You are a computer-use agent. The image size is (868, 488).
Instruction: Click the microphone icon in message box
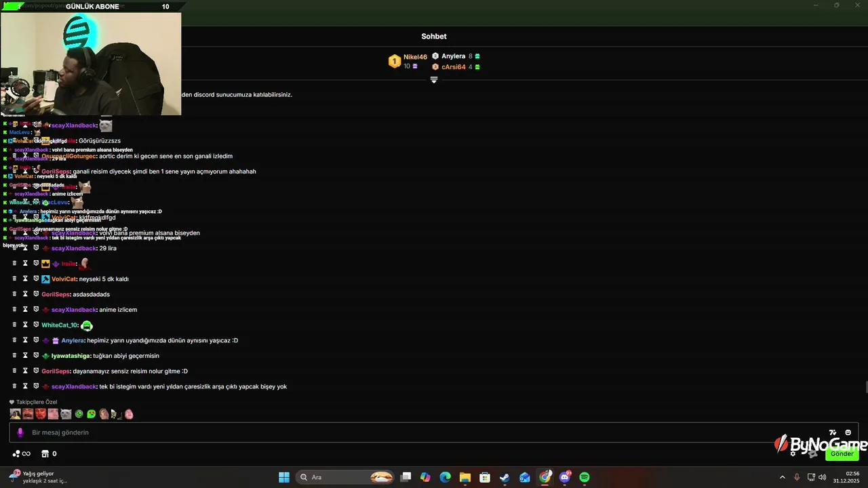(x=20, y=432)
